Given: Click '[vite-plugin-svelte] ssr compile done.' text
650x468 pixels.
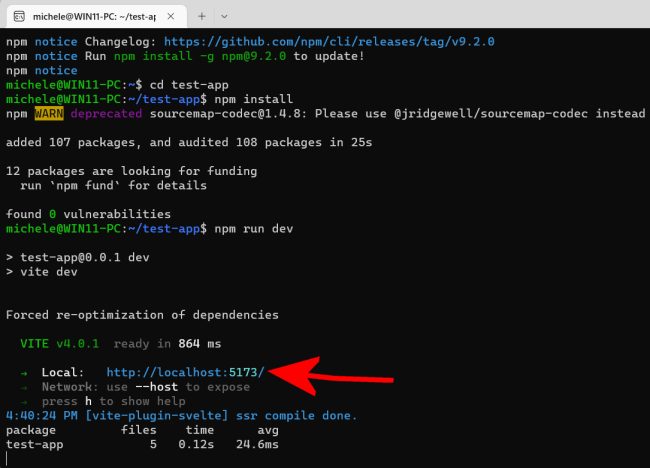Looking at the screenshot, I should (x=221, y=415).
